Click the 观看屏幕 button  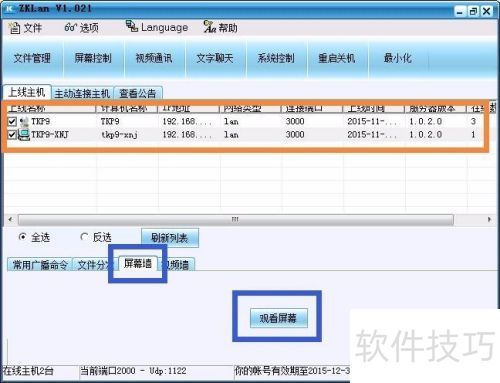pos(278,318)
